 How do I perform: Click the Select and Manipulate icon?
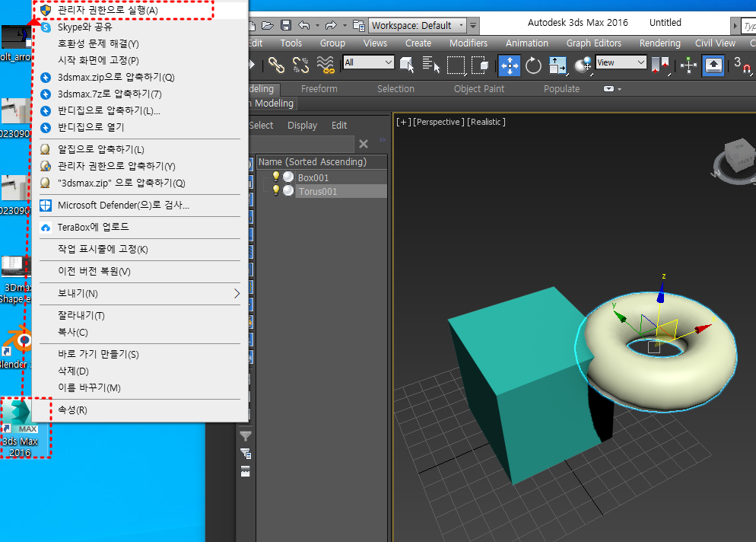tap(688, 65)
